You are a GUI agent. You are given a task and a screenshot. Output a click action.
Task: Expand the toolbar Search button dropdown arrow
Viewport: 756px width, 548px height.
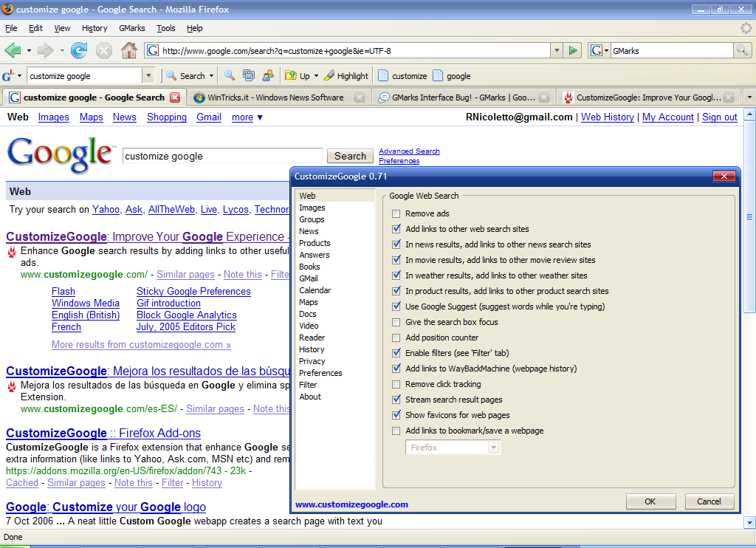pyautogui.click(x=211, y=76)
